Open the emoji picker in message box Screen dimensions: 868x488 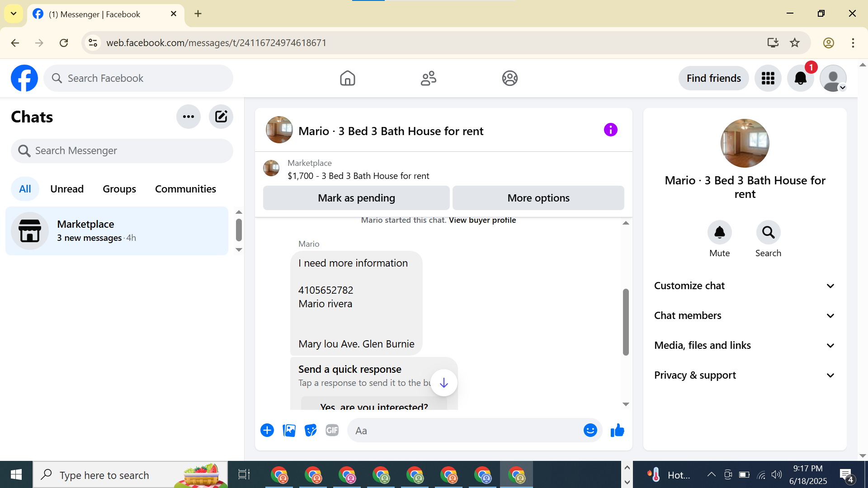pyautogui.click(x=590, y=430)
